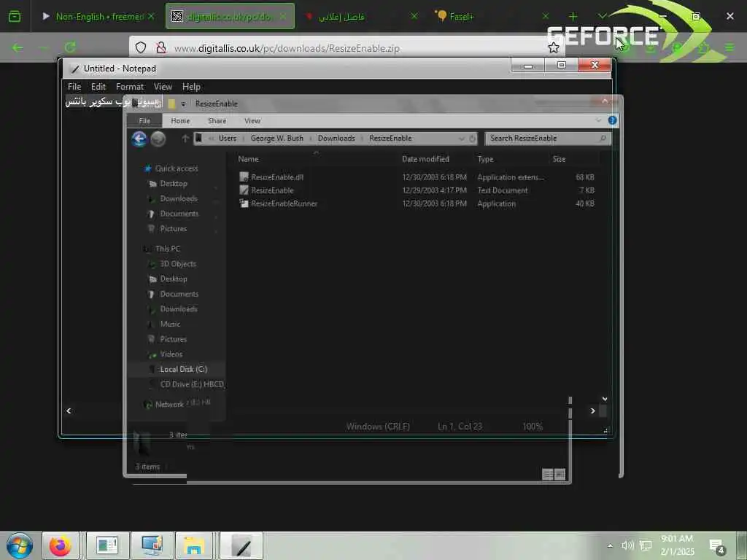Image resolution: width=747 pixels, height=560 pixels.
Task: Click George W. Bush in the breadcrumb path
Action: point(276,138)
